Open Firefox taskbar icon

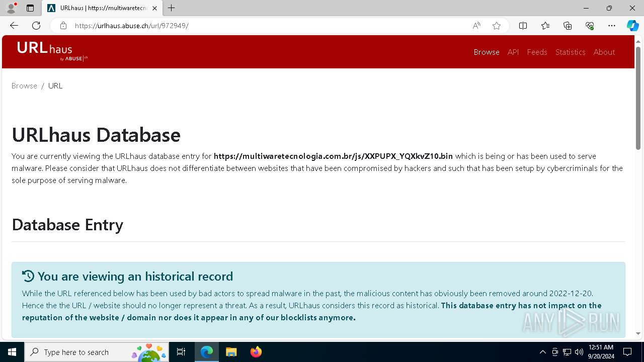256,352
